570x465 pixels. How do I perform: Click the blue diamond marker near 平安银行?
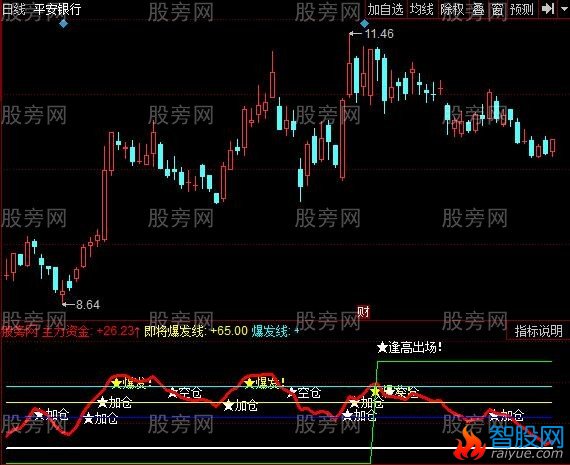(64, 24)
